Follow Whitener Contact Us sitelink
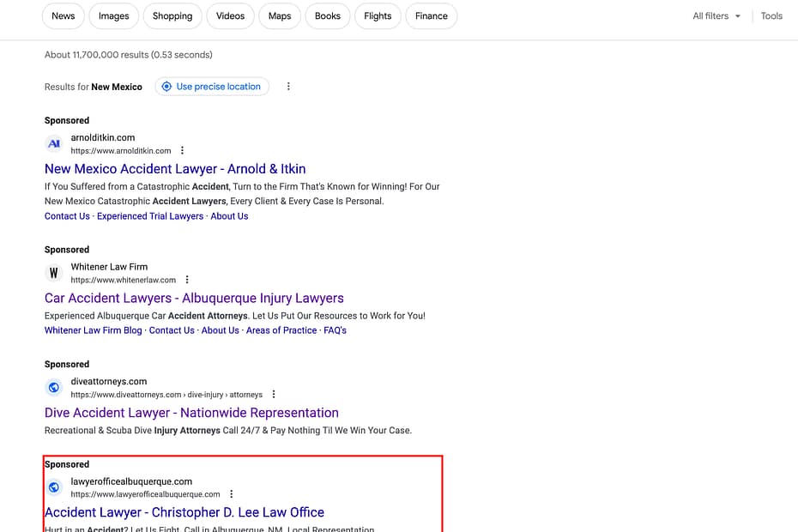 pyautogui.click(x=172, y=330)
